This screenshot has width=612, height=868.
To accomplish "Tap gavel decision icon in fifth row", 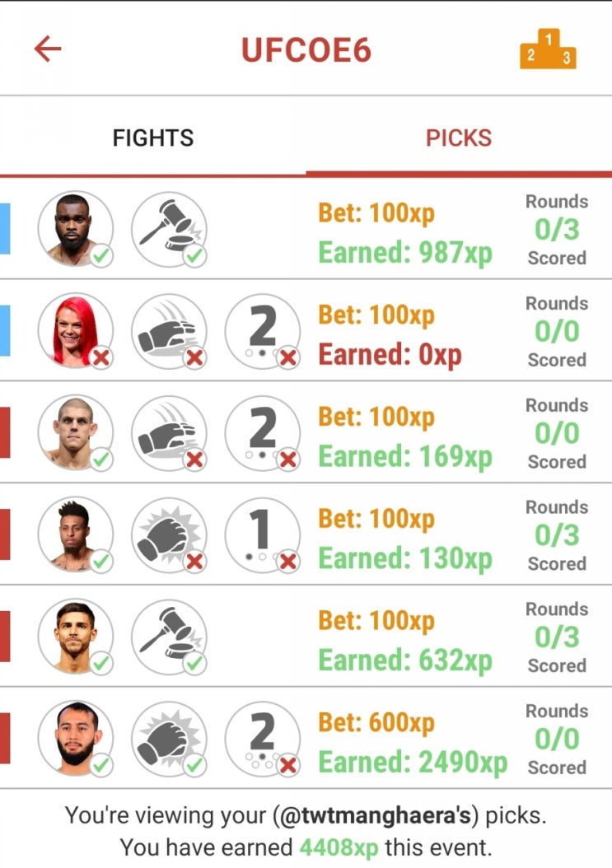I will click(x=169, y=637).
